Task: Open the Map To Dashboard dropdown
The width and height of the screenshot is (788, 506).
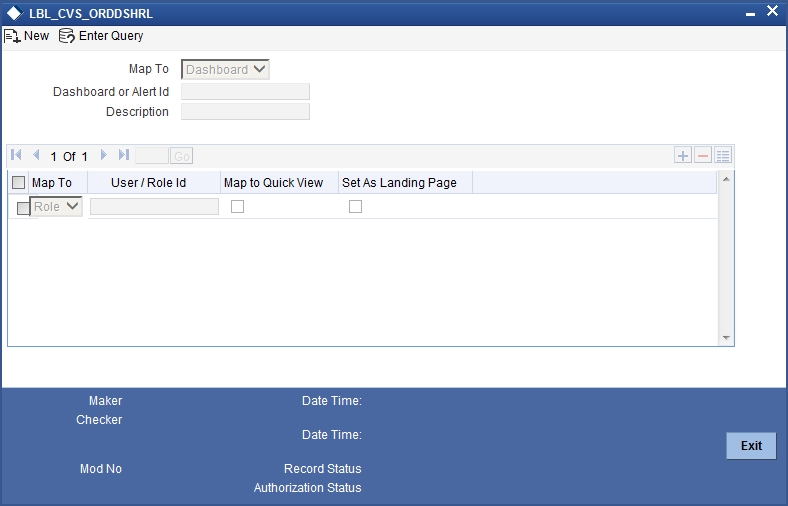Action: tap(225, 69)
